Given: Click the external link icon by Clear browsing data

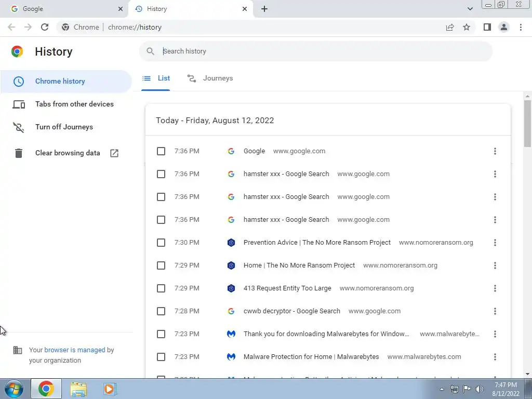Looking at the screenshot, I should pyautogui.click(x=114, y=153).
